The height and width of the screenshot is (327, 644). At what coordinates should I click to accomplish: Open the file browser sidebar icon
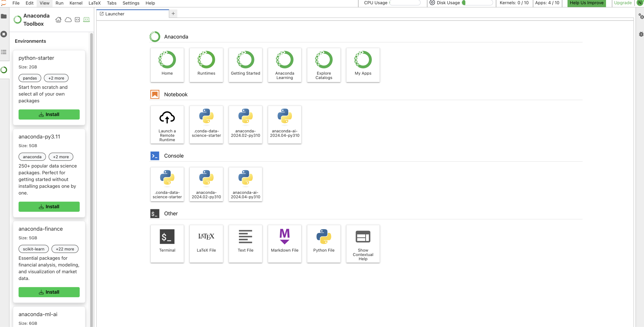coord(4,16)
